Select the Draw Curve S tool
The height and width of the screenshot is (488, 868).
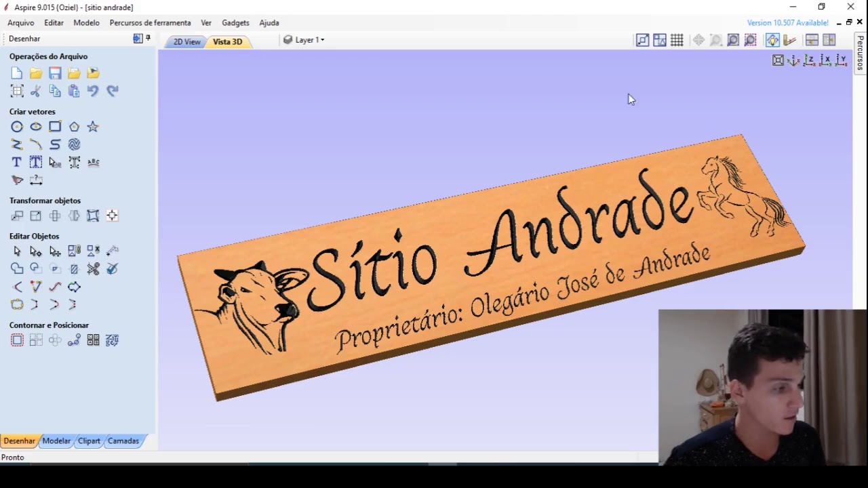(55, 144)
